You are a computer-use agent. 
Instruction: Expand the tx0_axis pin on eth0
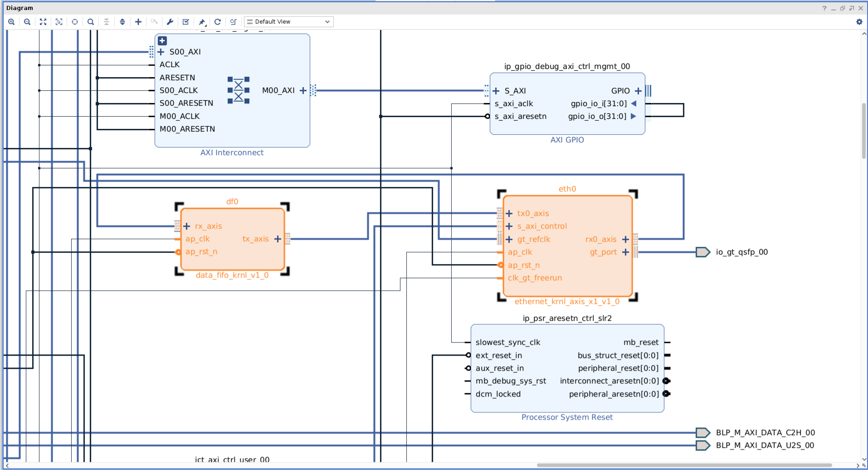(x=509, y=213)
